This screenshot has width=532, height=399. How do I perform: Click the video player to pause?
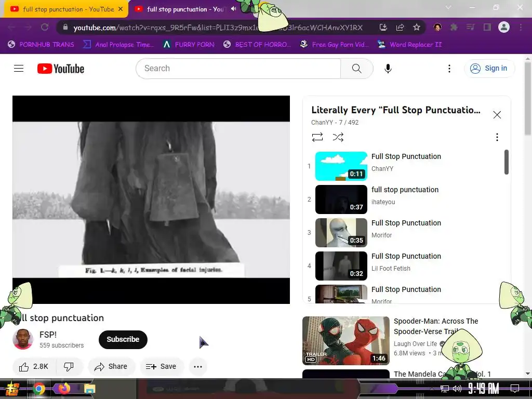pyautogui.click(x=151, y=199)
